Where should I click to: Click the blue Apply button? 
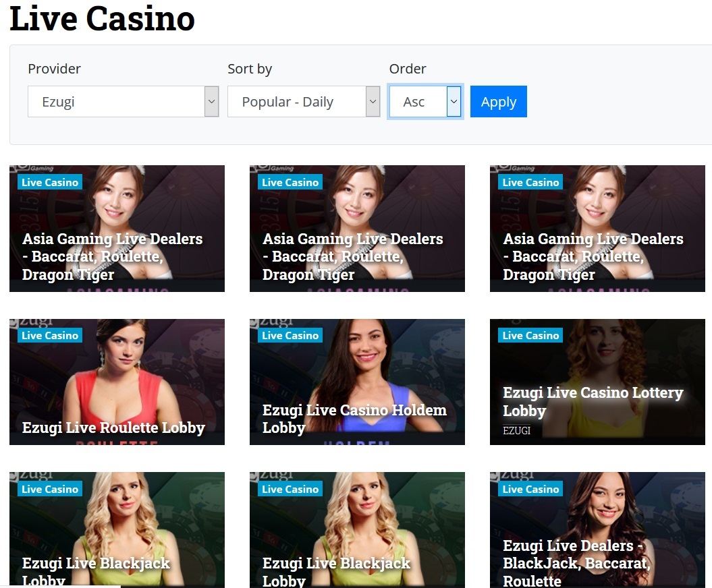498,102
